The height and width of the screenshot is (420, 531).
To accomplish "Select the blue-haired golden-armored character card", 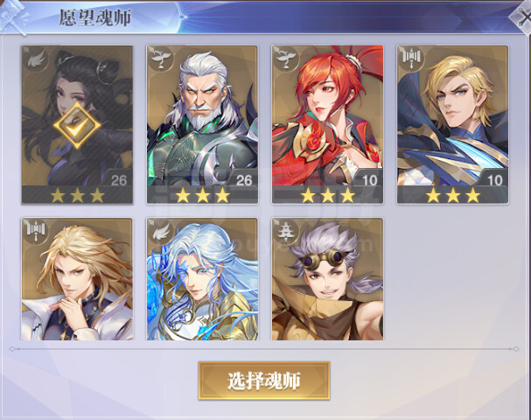I will click(x=202, y=279).
